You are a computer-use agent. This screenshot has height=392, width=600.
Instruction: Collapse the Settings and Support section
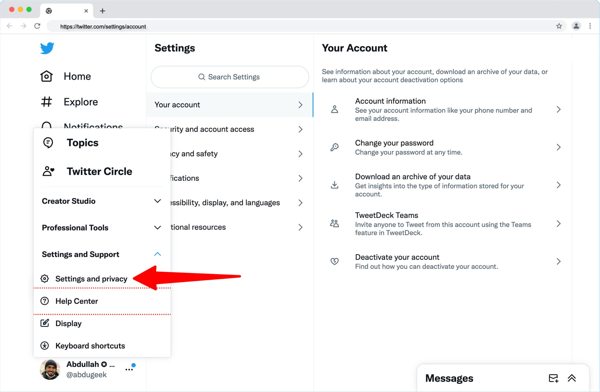(x=101, y=254)
